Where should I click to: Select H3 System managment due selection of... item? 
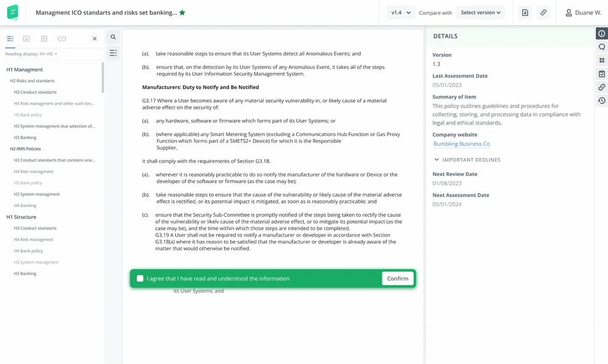(54, 126)
